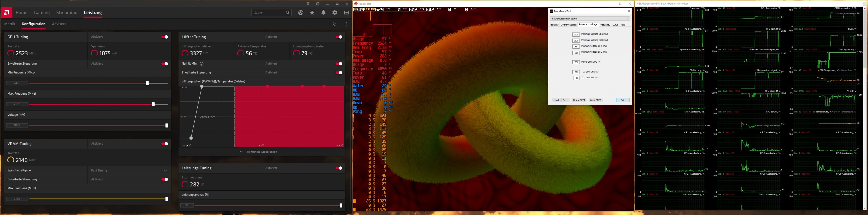Click the TDC Limit SoC field
This screenshot has width=868, height=215.
click(x=577, y=78)
